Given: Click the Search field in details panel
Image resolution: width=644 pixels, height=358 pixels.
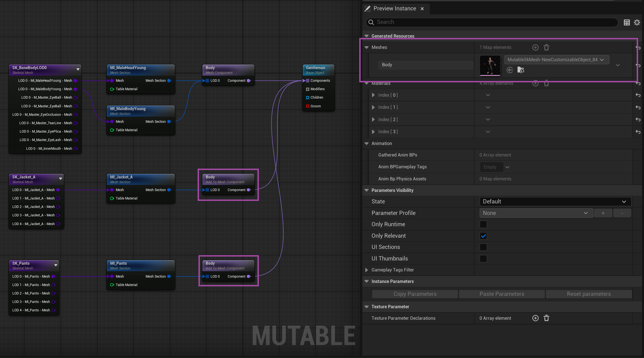Looking at the screenshot, I should click(492, 22).
